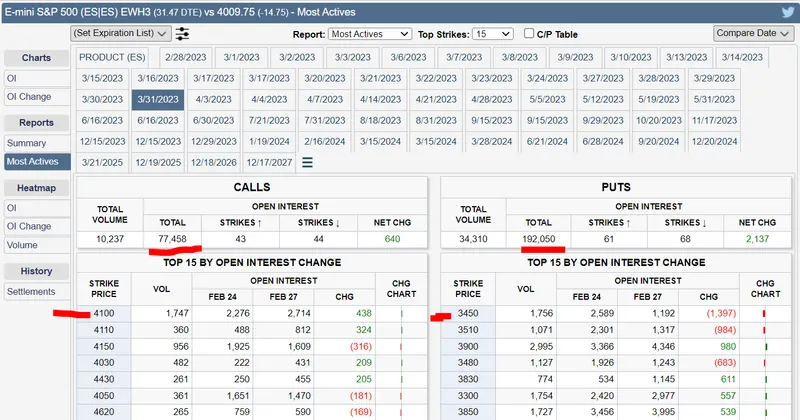Open the Report Most Actives dropdown
Screen dimensions: 800x420
click(x=370, y=34)
